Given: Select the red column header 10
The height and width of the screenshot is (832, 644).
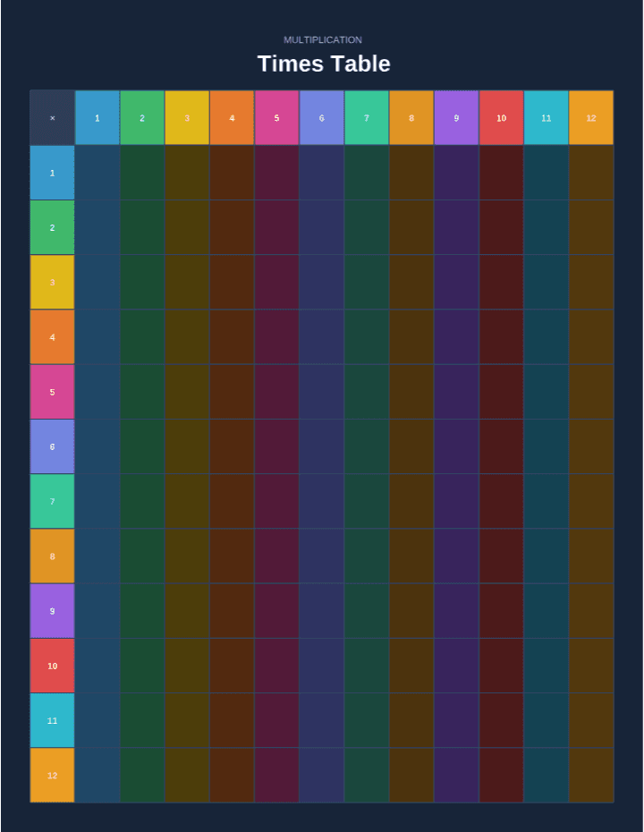Looking at the screenshot, I should [501, 118].
